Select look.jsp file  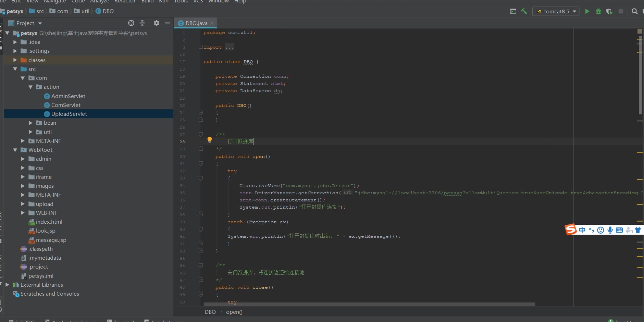pyautogui.click(x=46, y=231)
